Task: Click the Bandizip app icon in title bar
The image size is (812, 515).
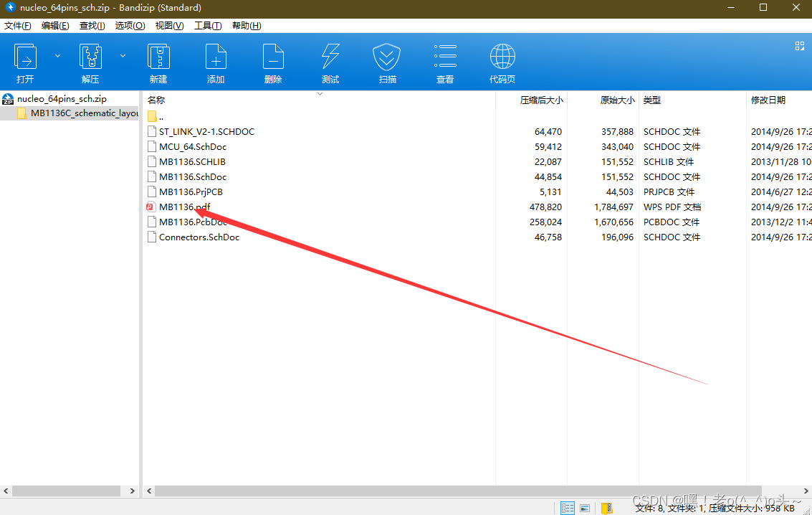Action: click(10, 7)
